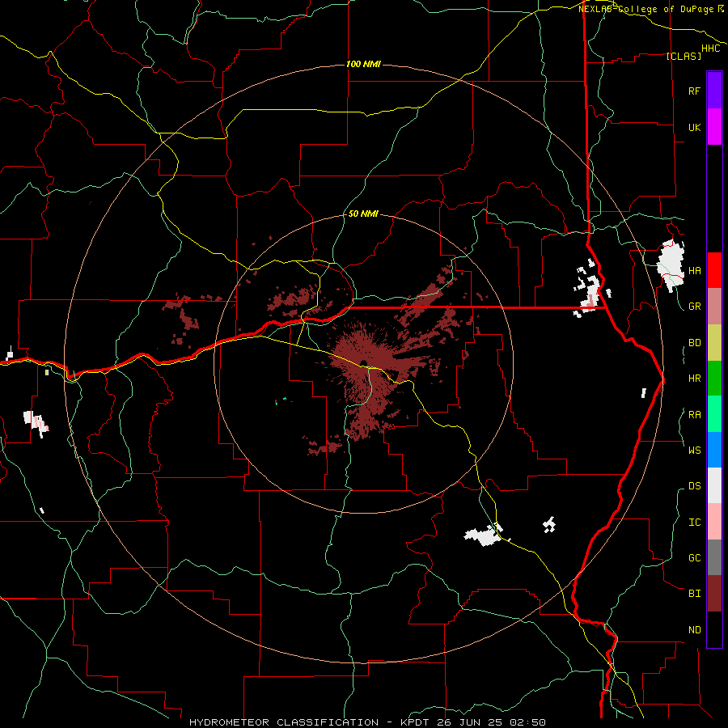
Task: Click the radar site center dot
Action: [363, 363]
